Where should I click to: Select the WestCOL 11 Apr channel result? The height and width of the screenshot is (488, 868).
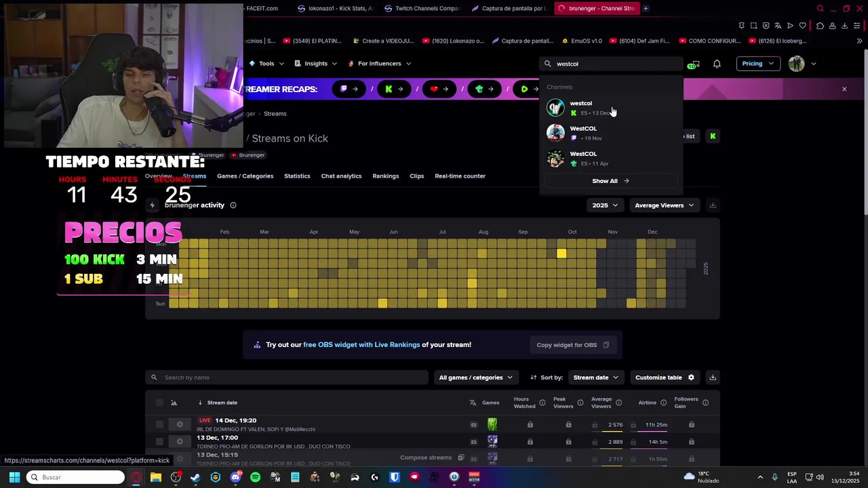coord(611,159)
